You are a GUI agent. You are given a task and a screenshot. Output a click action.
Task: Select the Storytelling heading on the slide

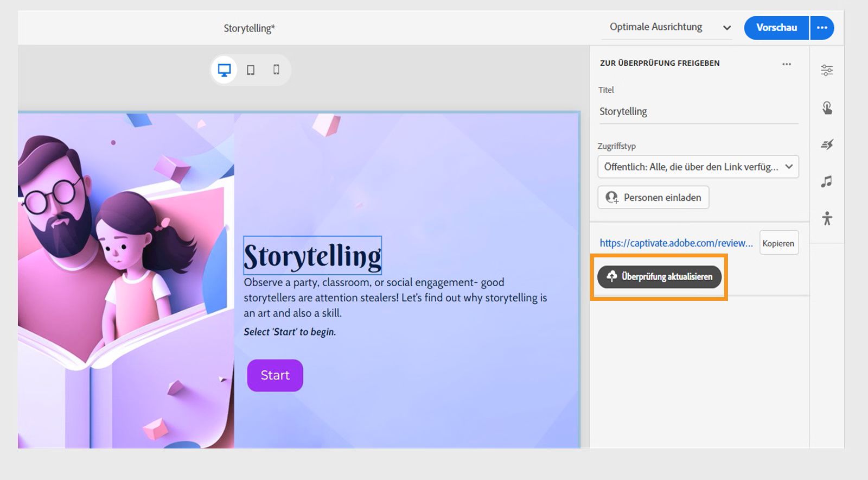tap(312, 255)
